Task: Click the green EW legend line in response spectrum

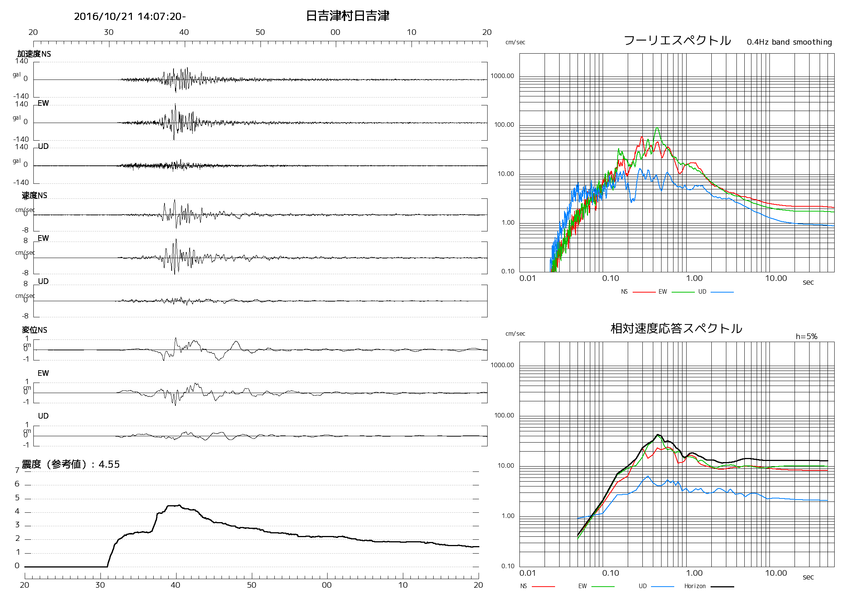Action: [603, 587]
